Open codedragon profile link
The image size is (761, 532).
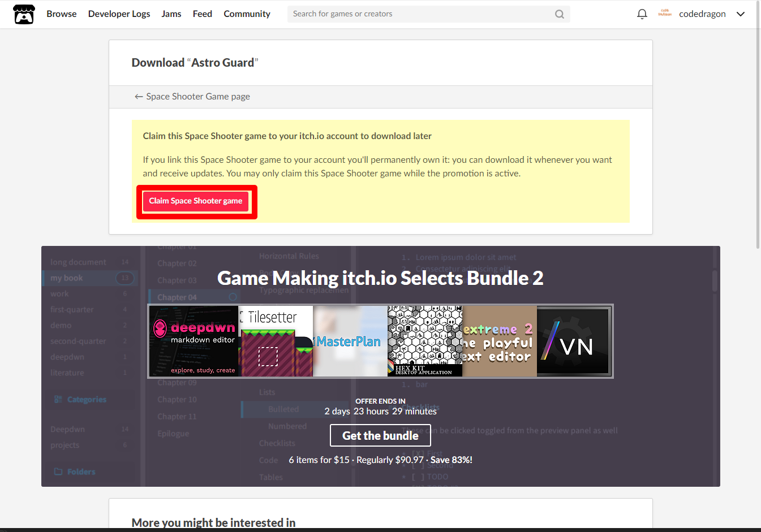[x=702, y=14]
